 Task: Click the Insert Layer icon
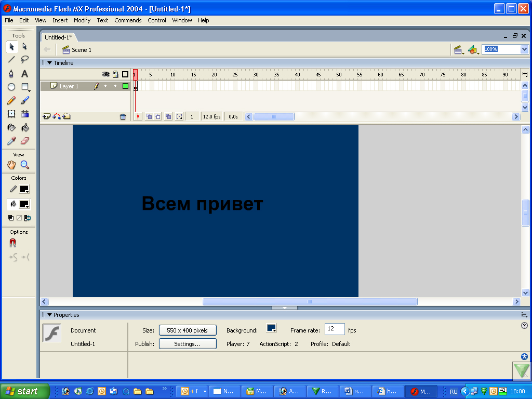46,117
